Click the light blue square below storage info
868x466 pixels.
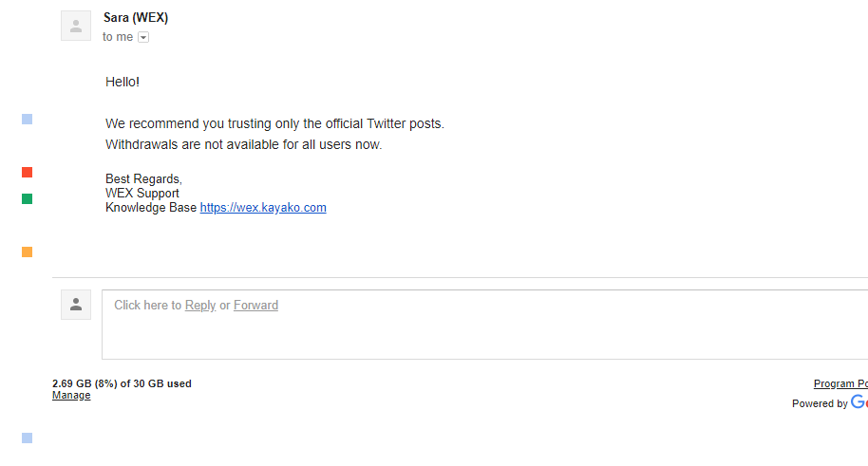[28, 438]
